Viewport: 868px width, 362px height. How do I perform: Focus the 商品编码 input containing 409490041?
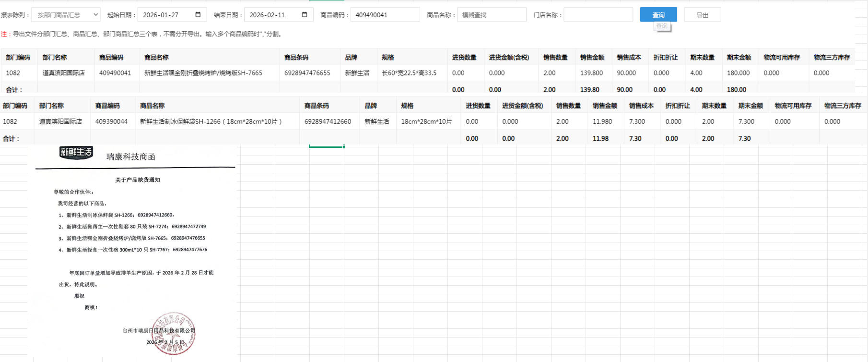385,15
